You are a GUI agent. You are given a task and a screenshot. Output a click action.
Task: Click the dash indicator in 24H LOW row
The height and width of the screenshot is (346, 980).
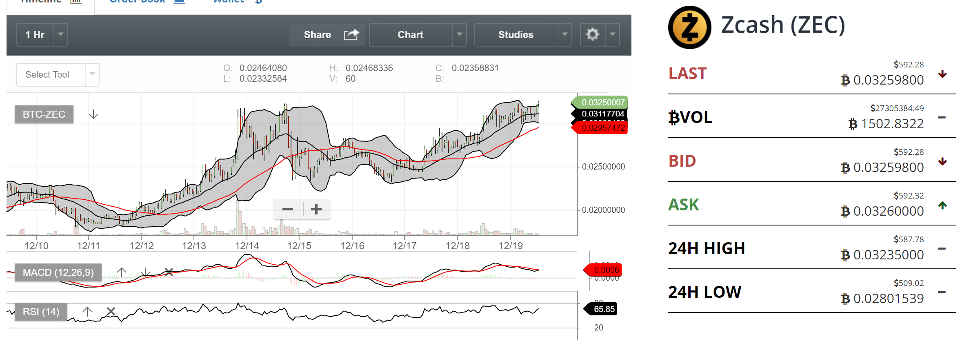point(942,292)
